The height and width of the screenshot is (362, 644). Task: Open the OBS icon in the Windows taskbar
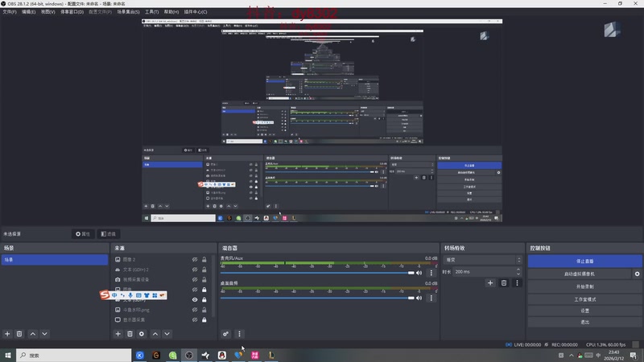tap(189, 355)
